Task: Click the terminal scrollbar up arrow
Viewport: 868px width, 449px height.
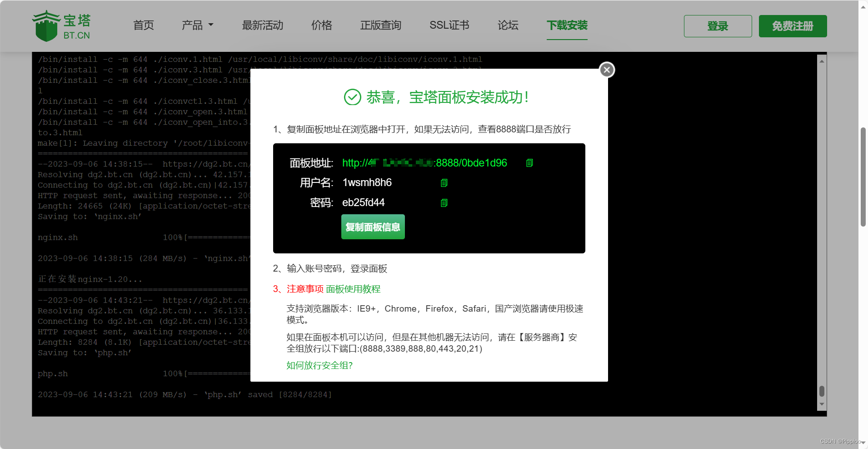Action: pos(822,61)
